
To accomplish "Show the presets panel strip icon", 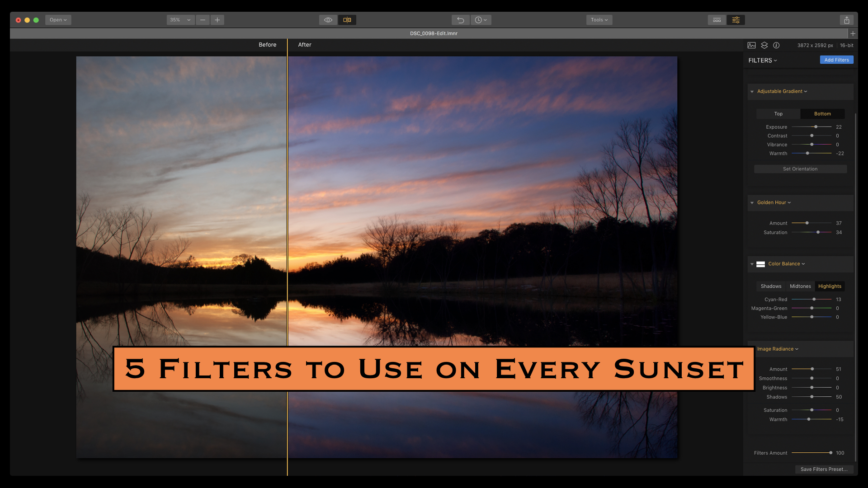I will coord(717,20).
